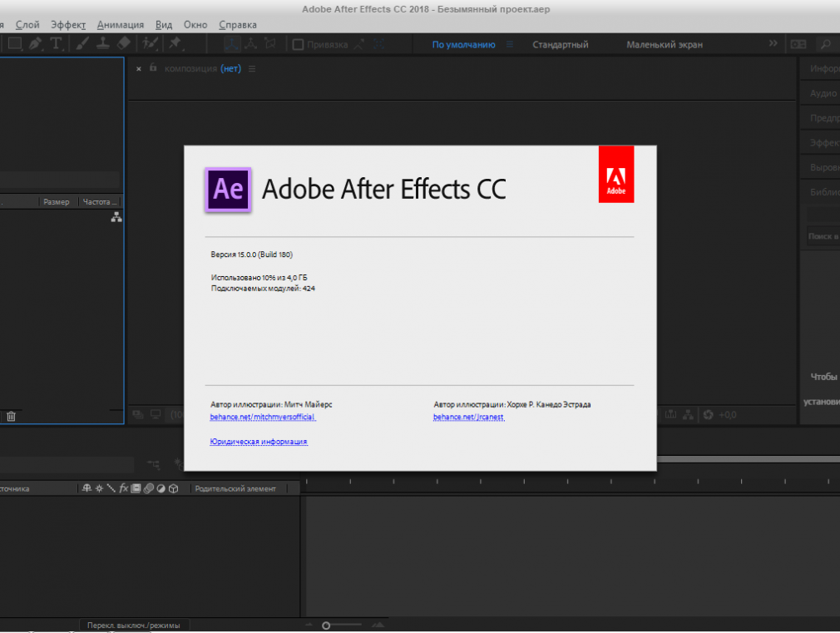
Task: Click Motion Blur switch icon
Action: pos(149,488)
